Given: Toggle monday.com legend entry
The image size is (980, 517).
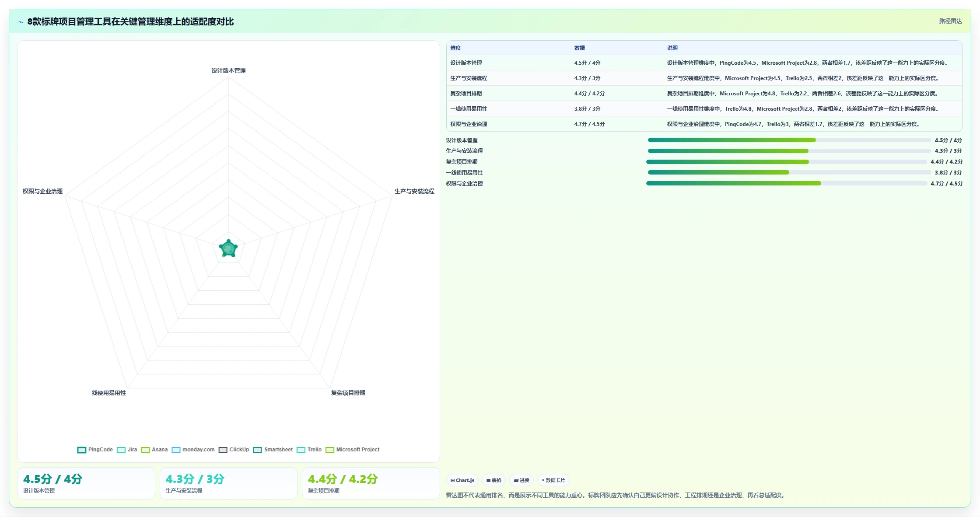Looking at the screenshot, I should pos(193,450).
